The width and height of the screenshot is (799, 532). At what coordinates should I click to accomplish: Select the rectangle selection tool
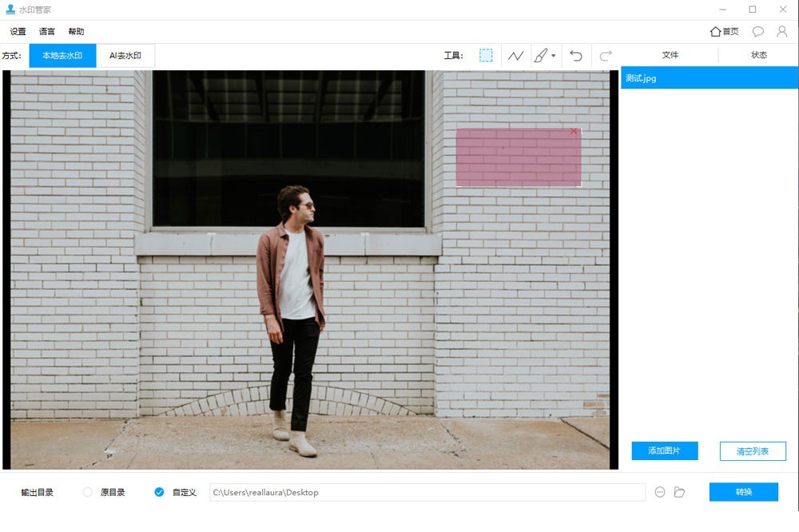tap(486, 56)
